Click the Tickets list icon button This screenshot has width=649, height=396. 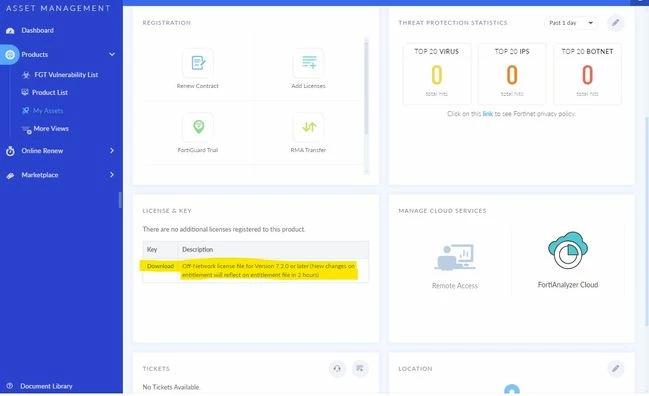coord(360,368)
